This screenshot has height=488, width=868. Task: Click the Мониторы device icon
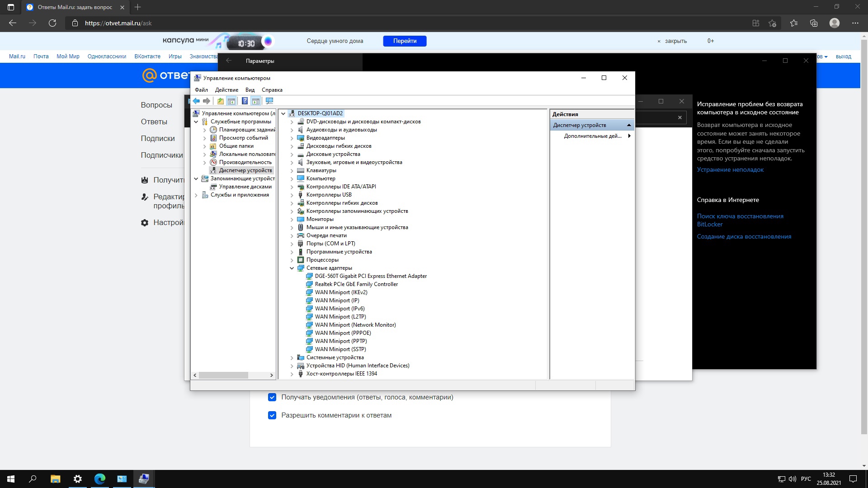[x=301, y=219]
